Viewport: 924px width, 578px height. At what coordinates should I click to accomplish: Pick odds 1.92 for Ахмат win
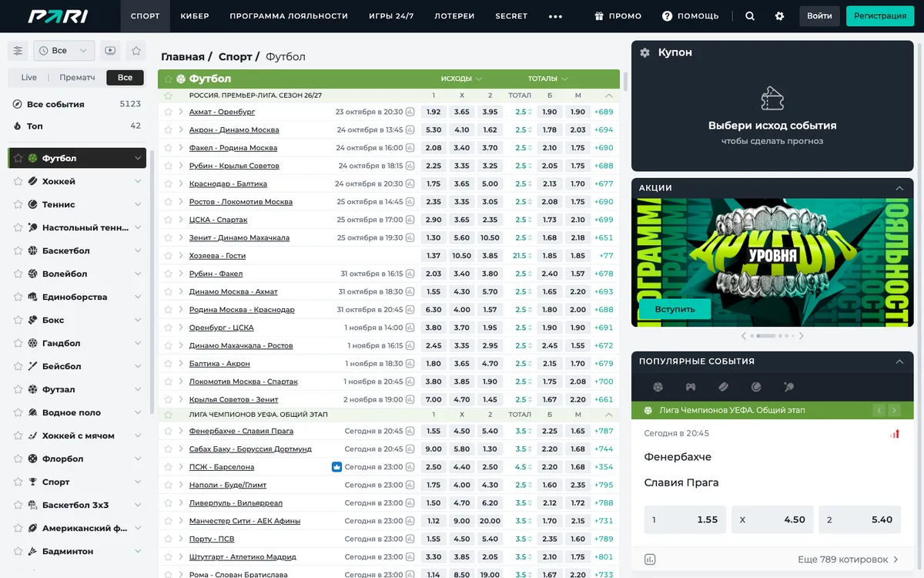point(434,112)
